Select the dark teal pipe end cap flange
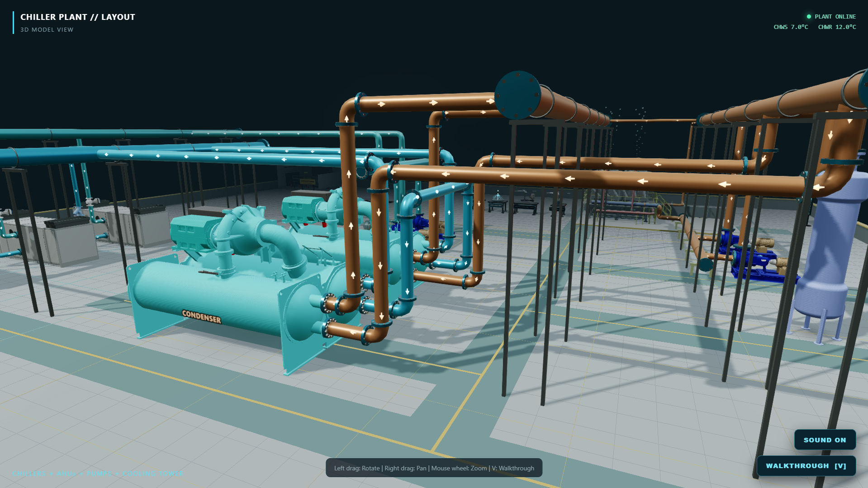 [518, 95]
